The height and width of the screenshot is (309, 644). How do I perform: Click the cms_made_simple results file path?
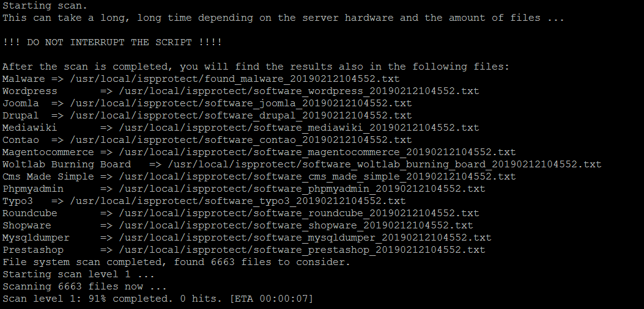tap(317, 176)
